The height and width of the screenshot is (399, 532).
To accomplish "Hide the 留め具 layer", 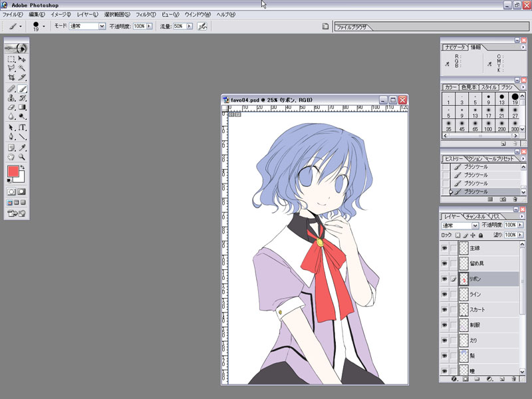I will pos(444,263).
